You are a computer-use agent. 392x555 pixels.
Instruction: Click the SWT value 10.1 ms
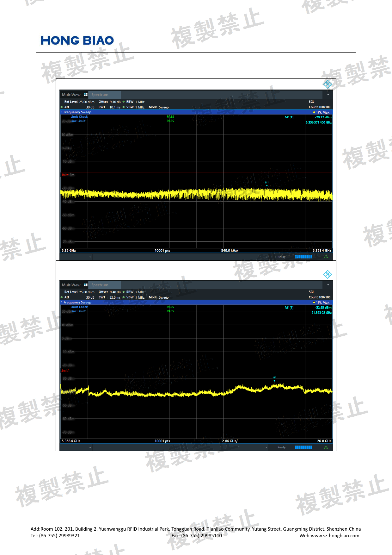pos(115,107)
